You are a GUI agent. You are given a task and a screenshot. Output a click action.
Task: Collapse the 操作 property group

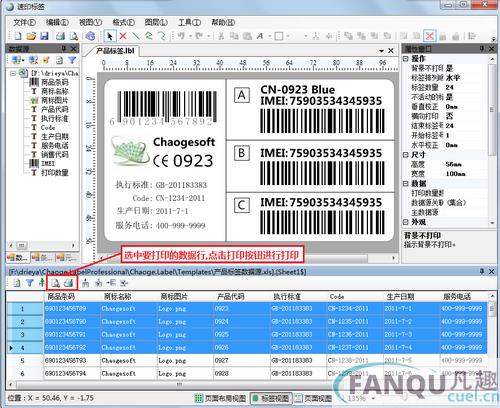(406, 59)
